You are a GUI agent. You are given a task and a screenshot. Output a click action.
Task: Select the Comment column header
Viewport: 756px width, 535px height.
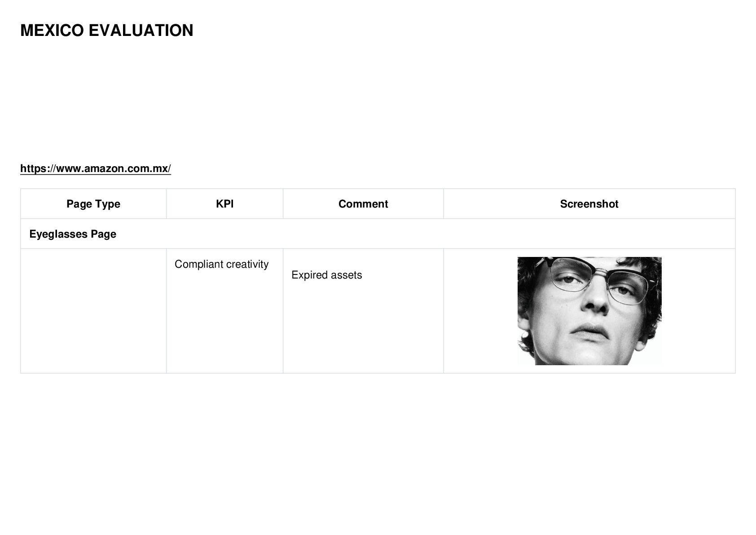363,204
